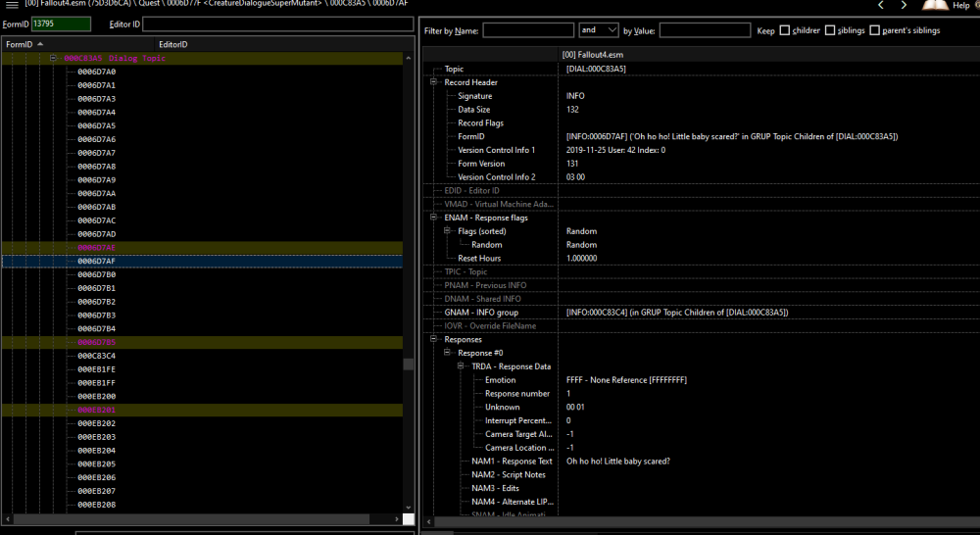Enable the siblings checkbox
980x535 pixels.
(x=830, y=30)
